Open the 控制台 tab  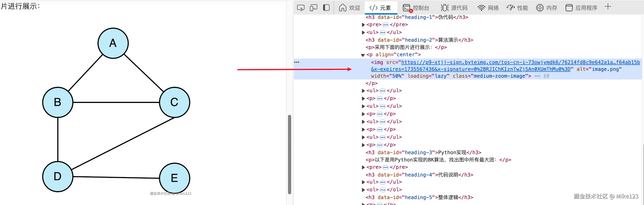click(x=416, y=8)
